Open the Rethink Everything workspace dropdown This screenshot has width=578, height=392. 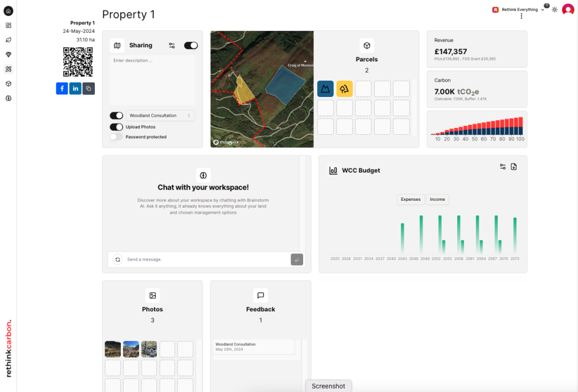(x=519, y=10)
